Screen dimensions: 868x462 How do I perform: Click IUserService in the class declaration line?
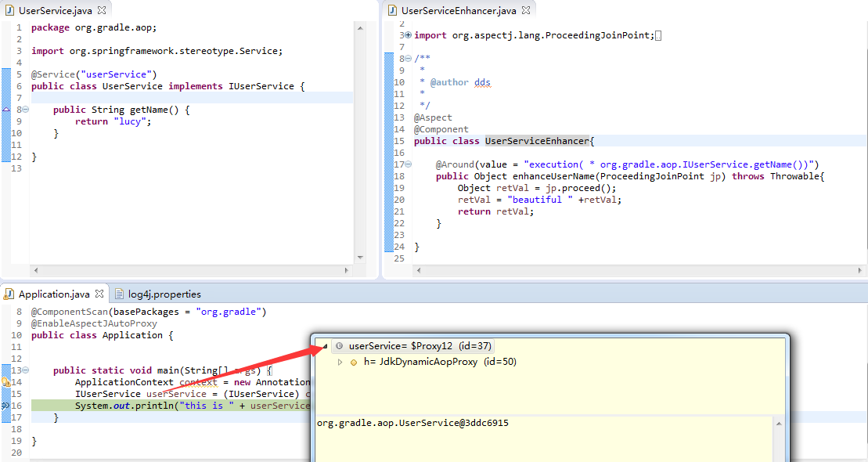261,86
